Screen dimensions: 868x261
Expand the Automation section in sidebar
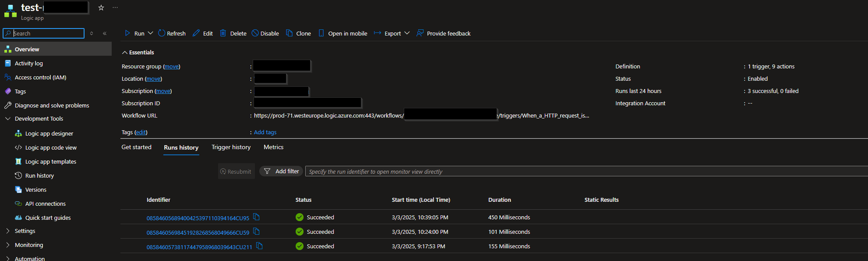[x=8, y=258]
